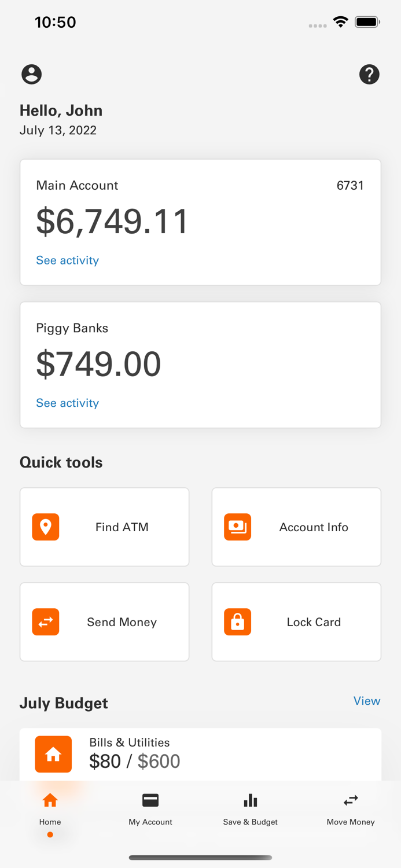Tap the Home icon in bottom navigation
The width and height of the screenshot is (401, 868).
50,800
